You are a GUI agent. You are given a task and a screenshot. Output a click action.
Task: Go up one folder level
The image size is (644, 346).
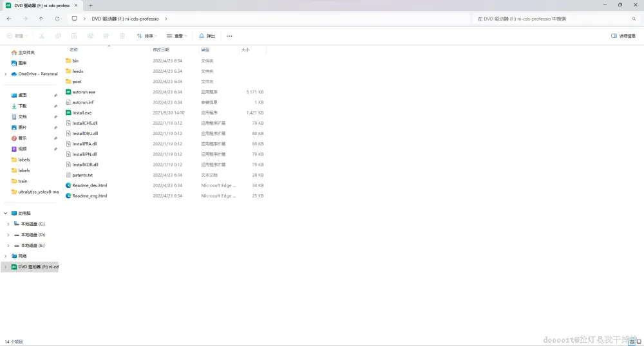pyautogui.click(x=41, y=19)
